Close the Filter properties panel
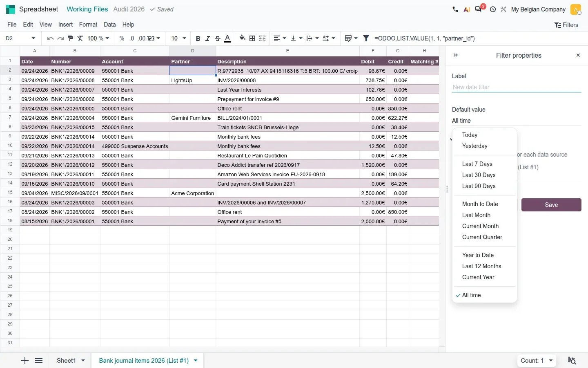 click(x=578, y=55)
